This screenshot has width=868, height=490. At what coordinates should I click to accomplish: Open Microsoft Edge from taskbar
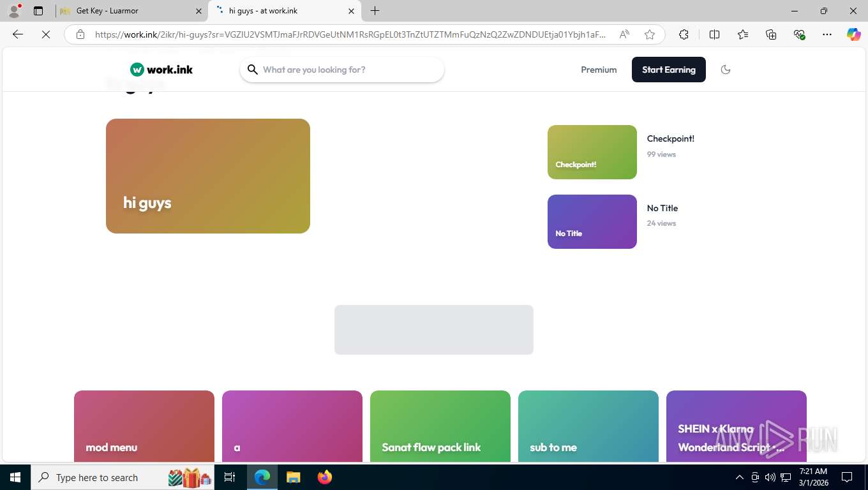click(x=262, y=477)
